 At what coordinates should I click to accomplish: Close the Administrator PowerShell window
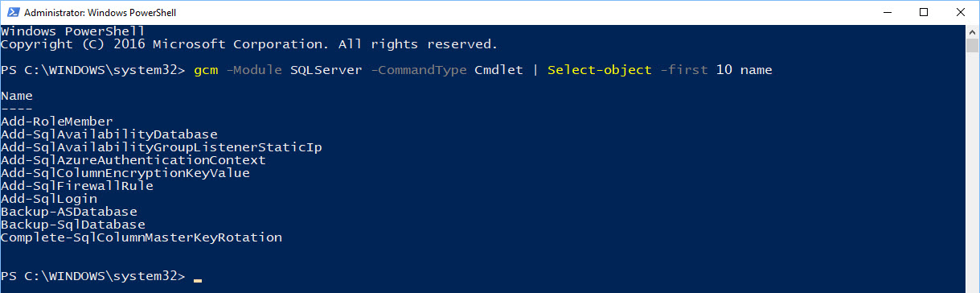tap(960, 12)
